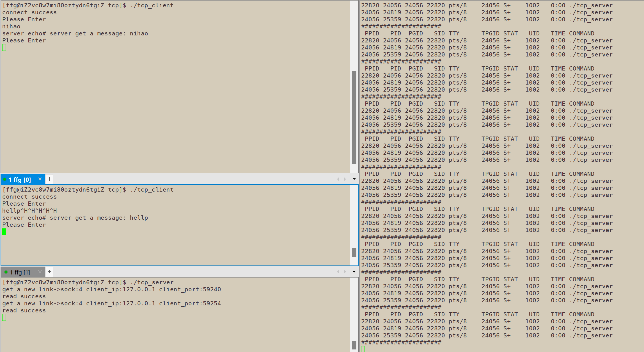Click right tab-scroll arrow in 'ffg [1]' bar
644x352 pixels.
click(x=345, y=272)
